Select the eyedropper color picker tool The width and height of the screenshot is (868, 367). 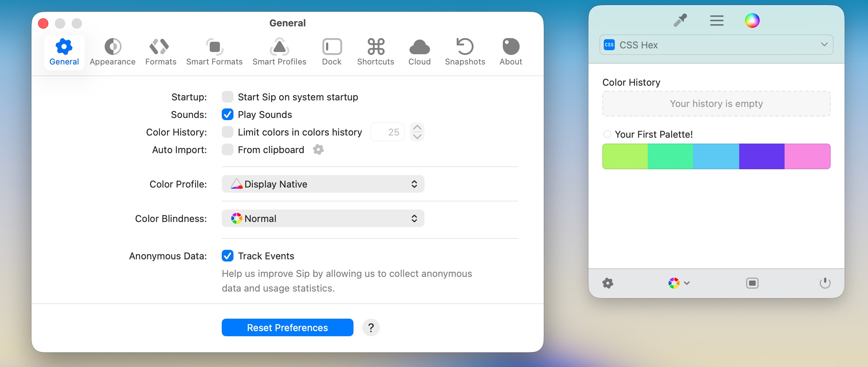tap(680, 21)
